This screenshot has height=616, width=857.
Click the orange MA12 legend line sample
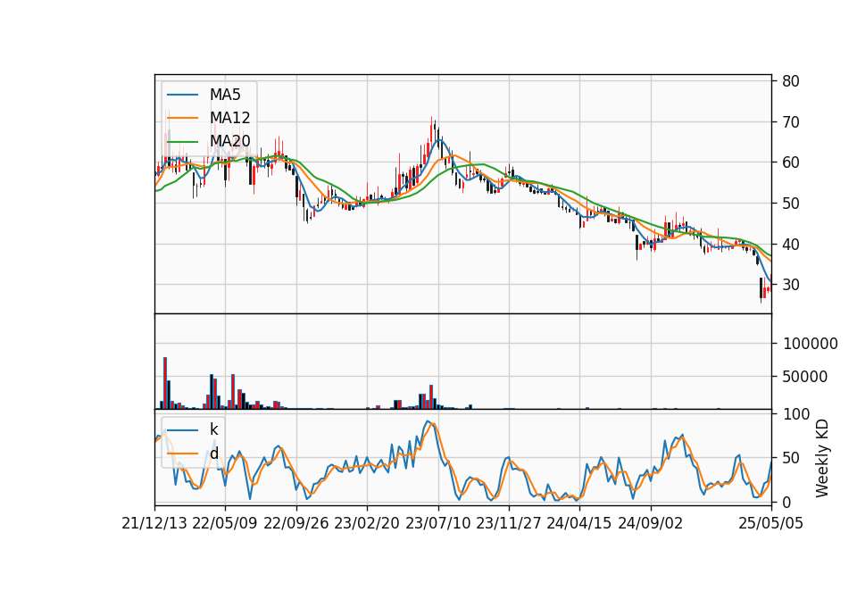point(182,118)
